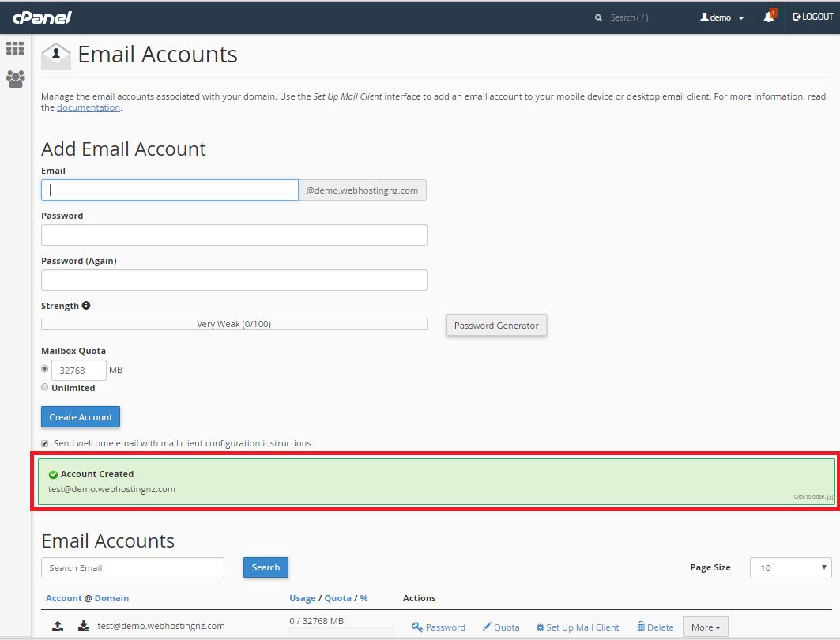The height and width of the screenshot is (640, 840).
Task: Click the info icon beside Strength label
Action: 85,305
